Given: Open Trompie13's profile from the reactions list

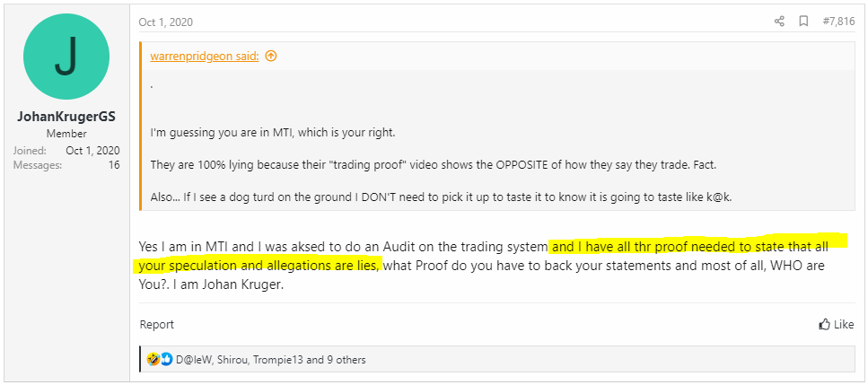Looking at the screenshot, I should pyautogui.click(x=279, y=360).
